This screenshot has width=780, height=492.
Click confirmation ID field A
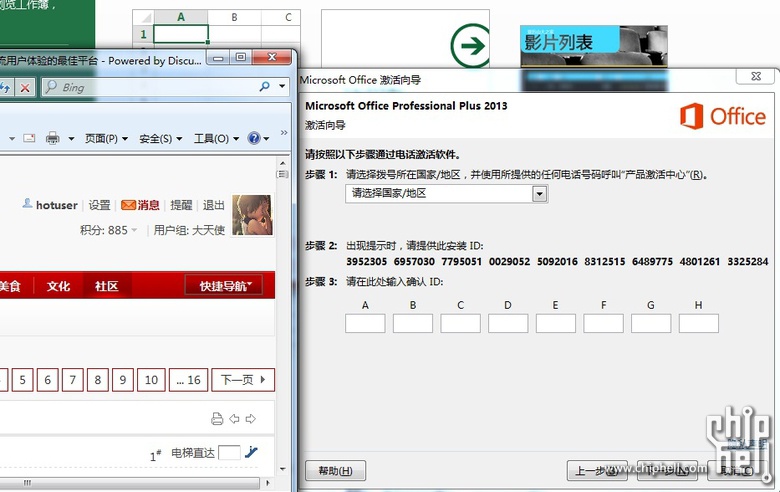tap(365, 323)
